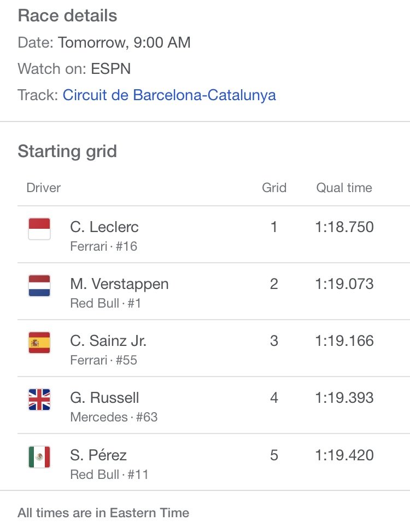Click Leclerc's 1:18.750 qualifying time
The width and height of the screenshot is (410, 532).
point(344,227)
